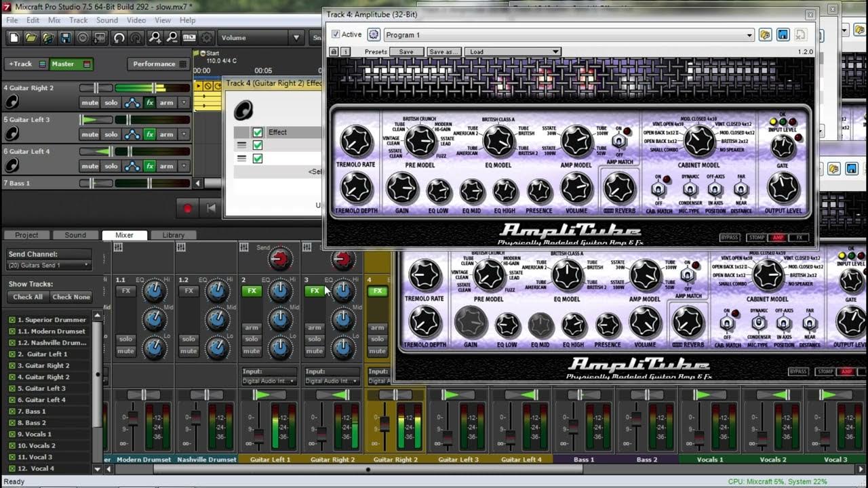The image size is (868, 488).
Task: Click the Check All button
Action: [28, 297]
